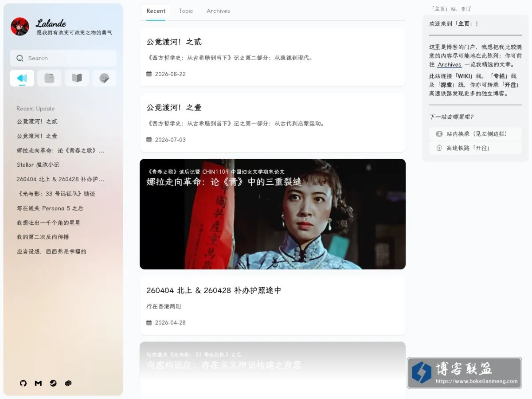Click the header 「主页」站，到了
The height and width of the screenshot is (399, 532).
tap(451, 9)
